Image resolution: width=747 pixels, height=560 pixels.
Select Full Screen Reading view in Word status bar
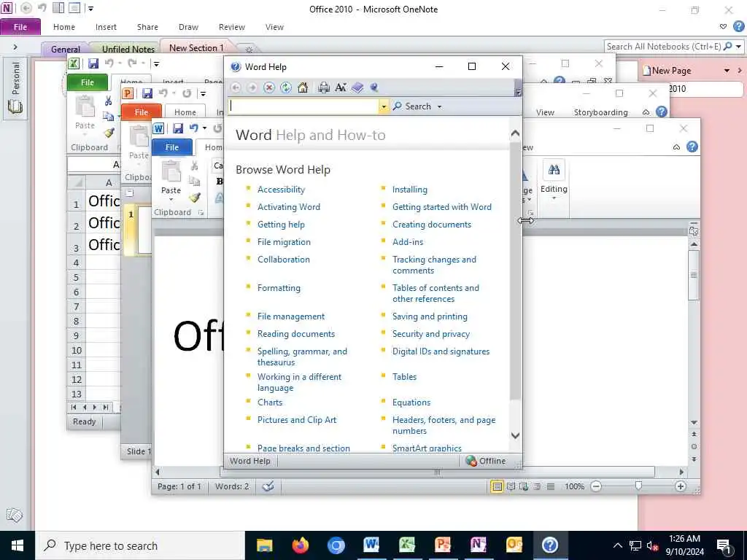coord(511,486)
